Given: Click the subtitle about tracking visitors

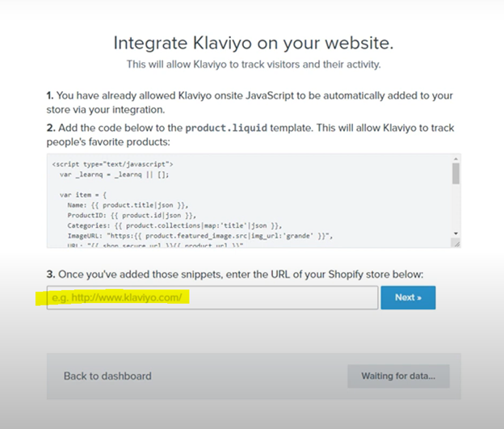Looking at the screenshot, I should [x=254, y=65].
